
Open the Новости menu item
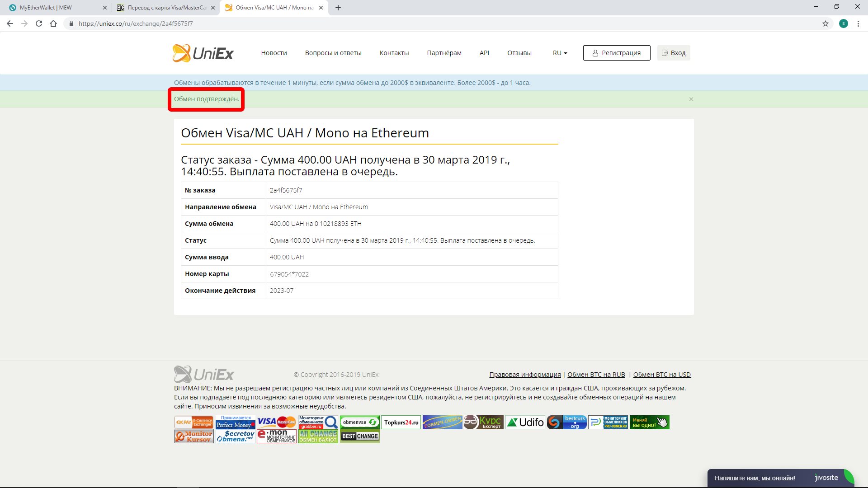coord(274,53)
